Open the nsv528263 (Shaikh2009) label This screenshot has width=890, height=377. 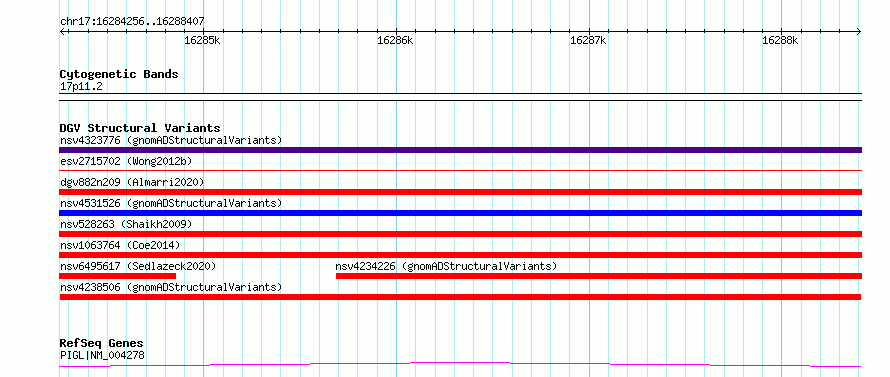click(126, 224)
